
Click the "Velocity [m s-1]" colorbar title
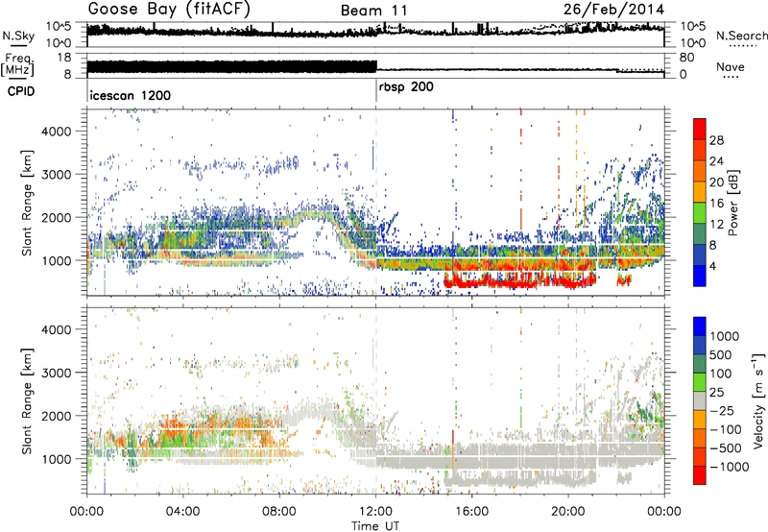(758, 400)
